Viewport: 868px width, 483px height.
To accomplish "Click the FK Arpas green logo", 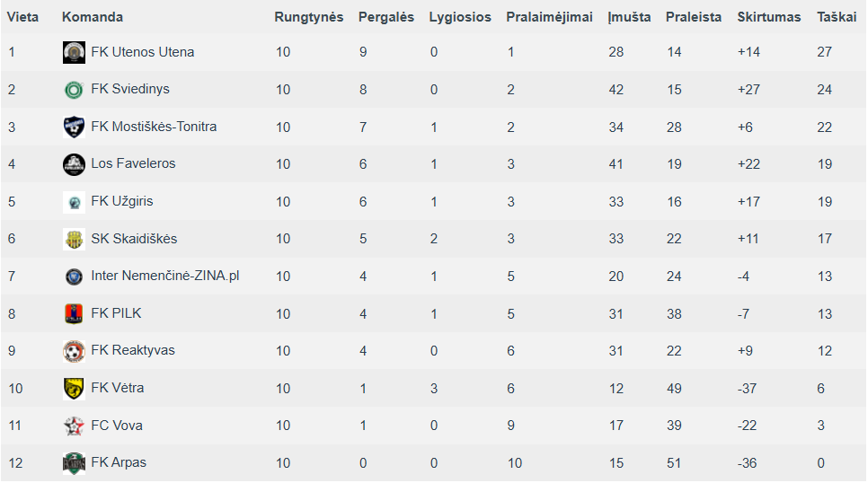I will coord(74,463).
